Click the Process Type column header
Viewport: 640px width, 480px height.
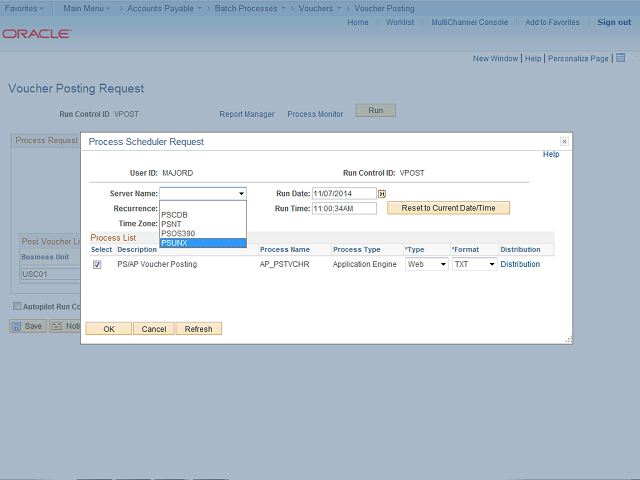click(x=357, y=249)
